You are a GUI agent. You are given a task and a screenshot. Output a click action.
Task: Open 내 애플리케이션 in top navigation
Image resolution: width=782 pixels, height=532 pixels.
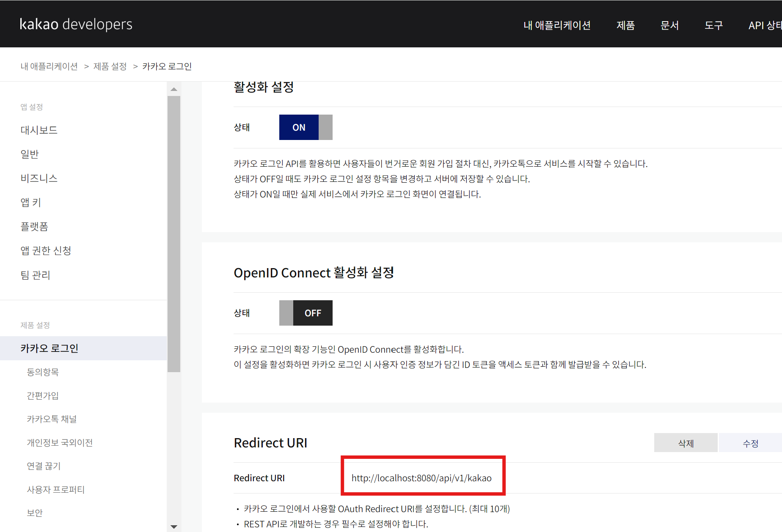pyautogui.click(x=557, y=25)
